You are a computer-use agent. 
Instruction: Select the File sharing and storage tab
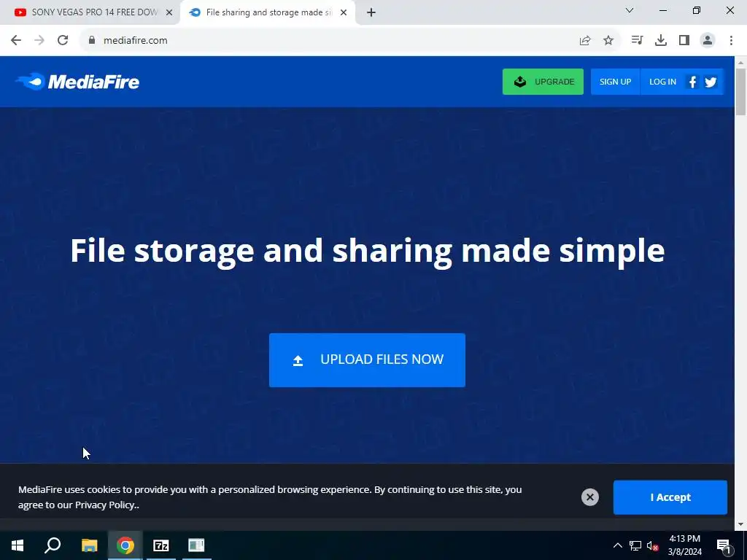point(268,13)
